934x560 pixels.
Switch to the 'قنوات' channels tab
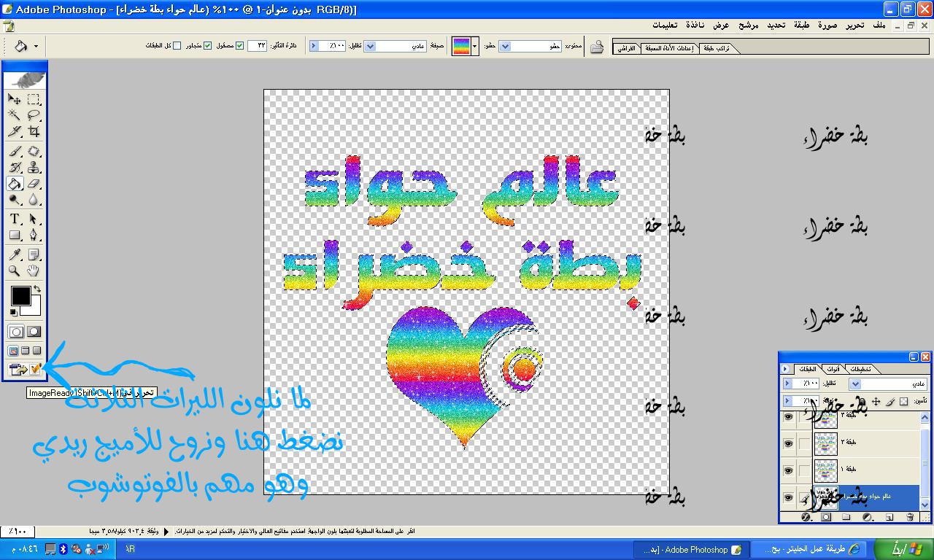click(x=833, y=369)
